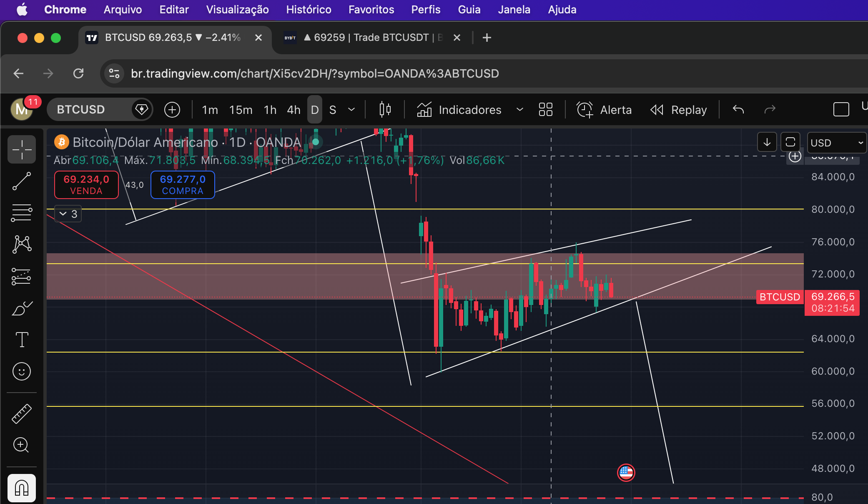Click the blue COMPRA buy button
The image size is (868, 504).
pyautogui.click(x=183, y=185)
